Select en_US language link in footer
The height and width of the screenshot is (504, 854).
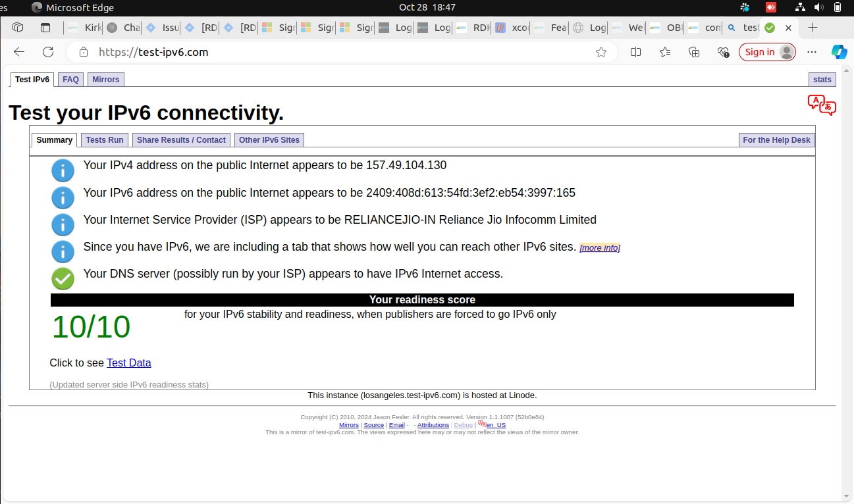495,425
